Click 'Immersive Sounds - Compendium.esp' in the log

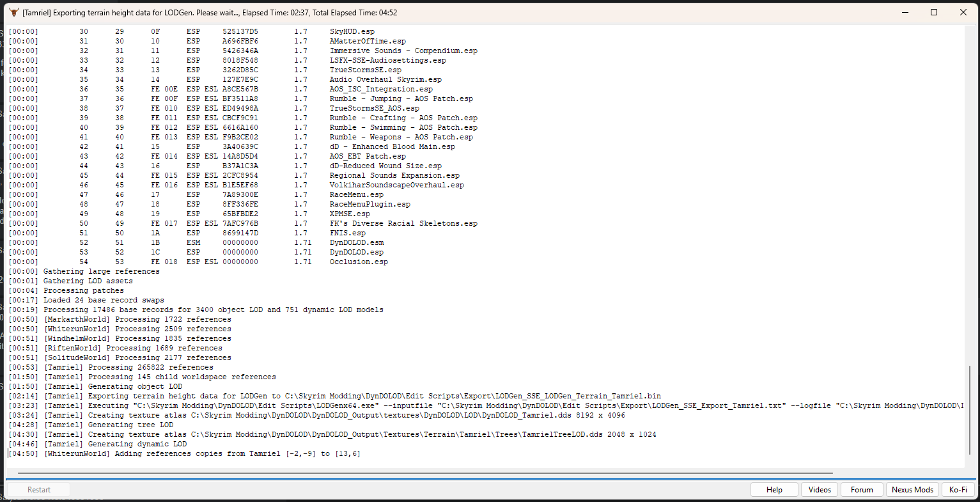point(403,51)
